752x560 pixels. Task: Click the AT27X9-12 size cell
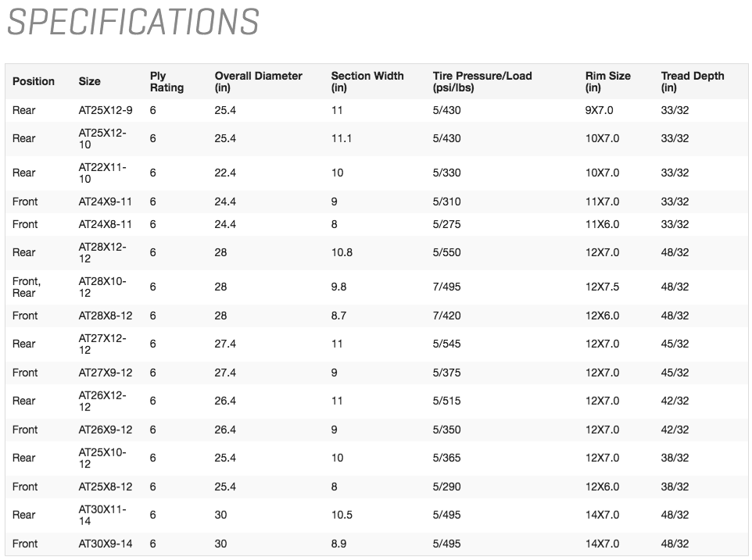pos(106,373)
